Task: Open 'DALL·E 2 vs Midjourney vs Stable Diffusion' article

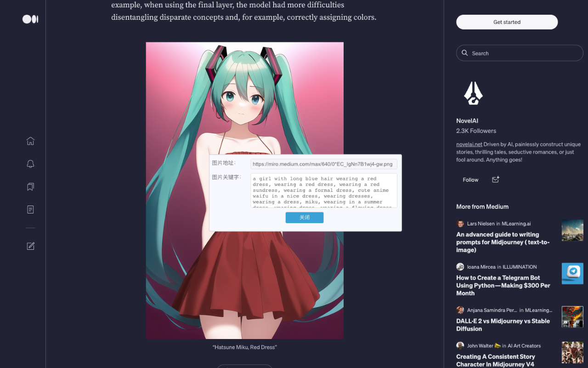Action: 503,325
